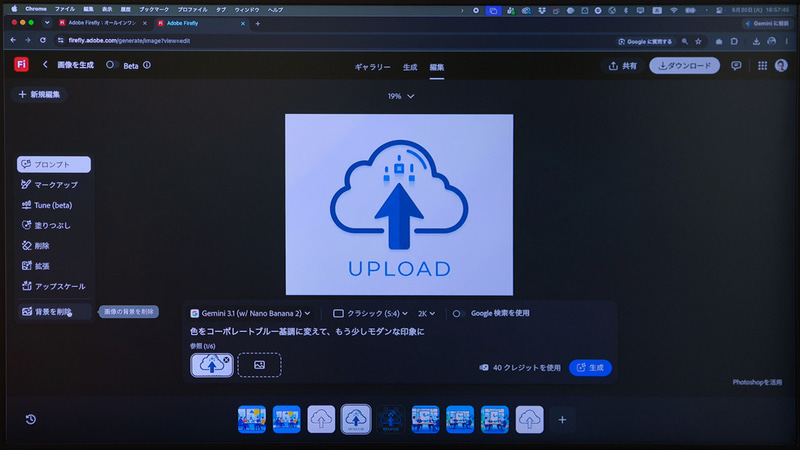
Task: Click the Photoshopを活用 link
Action: pos(757,382)
